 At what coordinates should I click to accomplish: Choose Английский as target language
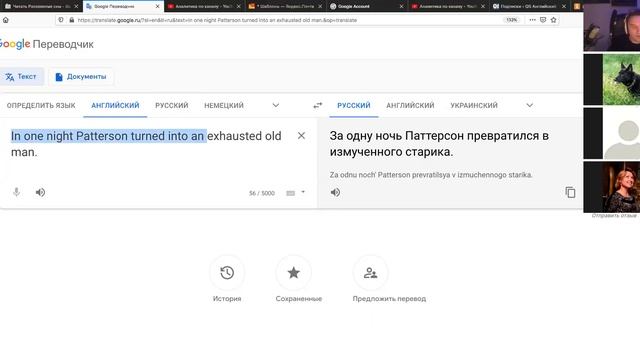point(410,105)
